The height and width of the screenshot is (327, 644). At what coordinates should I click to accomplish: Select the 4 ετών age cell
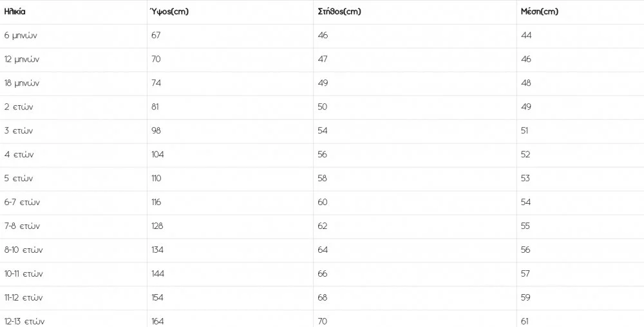[x=19, y=155]
